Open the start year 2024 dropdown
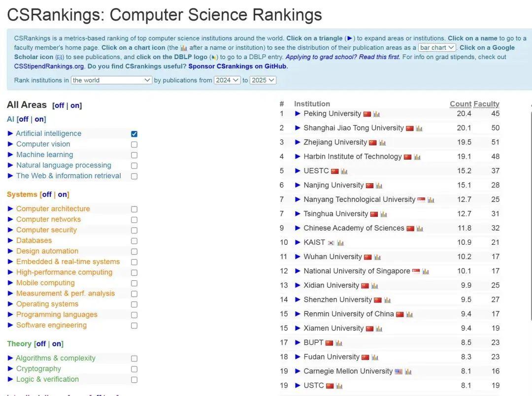 [227, 80]
